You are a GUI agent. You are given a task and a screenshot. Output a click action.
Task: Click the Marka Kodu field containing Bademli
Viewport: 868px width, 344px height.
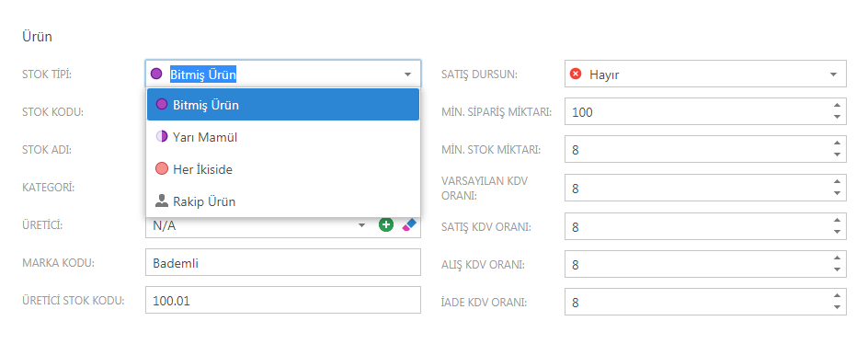[x=283, y=263]
